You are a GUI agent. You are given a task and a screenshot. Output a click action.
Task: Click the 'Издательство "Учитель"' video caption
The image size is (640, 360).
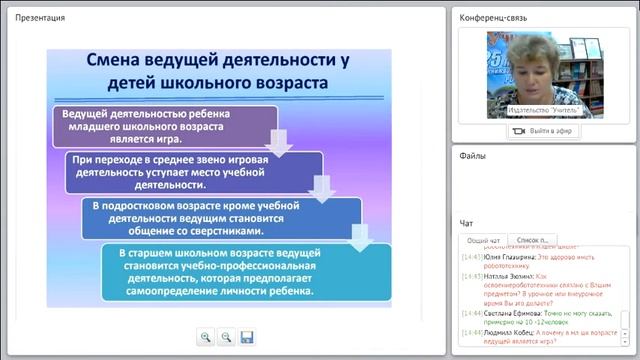(x=544, y=110)
